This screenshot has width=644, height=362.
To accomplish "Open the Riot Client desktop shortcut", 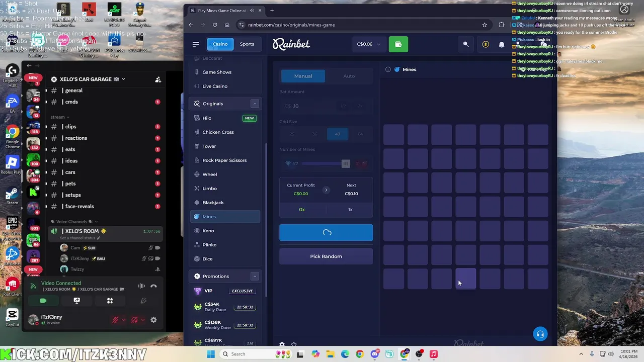I will [12, 288].
